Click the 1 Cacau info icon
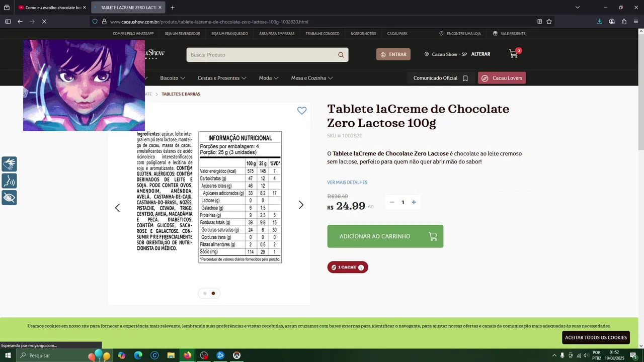The width and height of the screenshot is (644, 362). click(x=361, y=267)
